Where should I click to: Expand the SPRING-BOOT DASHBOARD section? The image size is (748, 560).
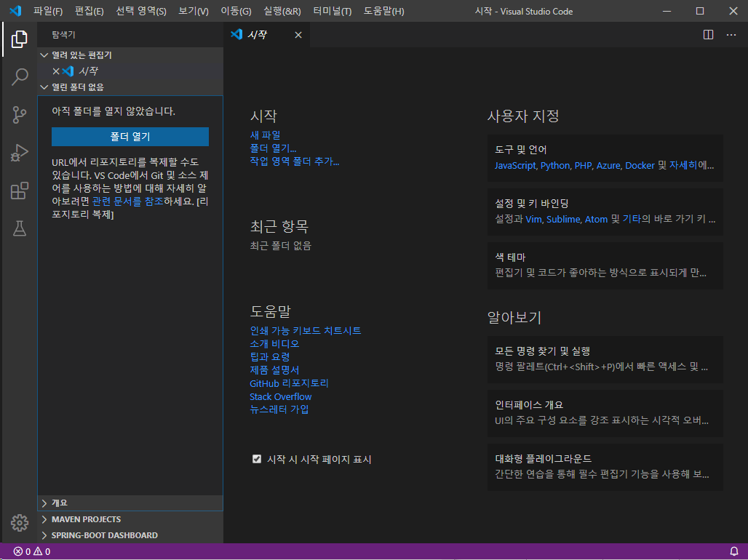click(130, 535)
